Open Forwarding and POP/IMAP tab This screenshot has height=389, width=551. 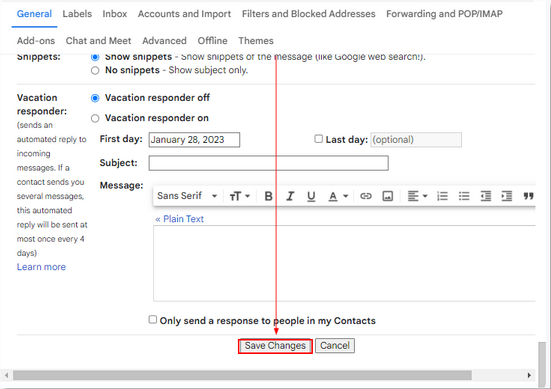click(444, 14)
